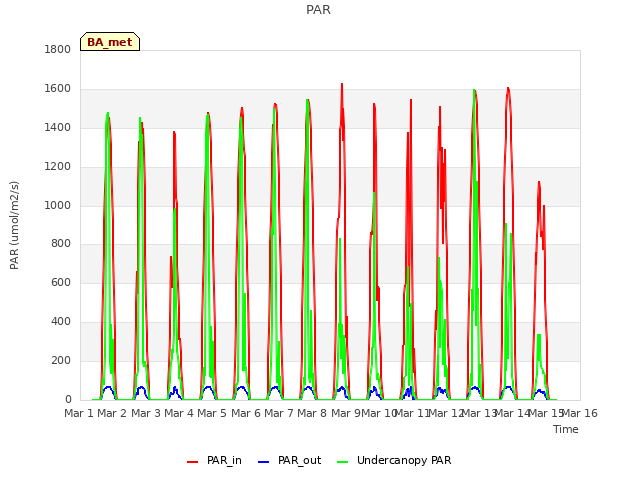
Task: Click the 1400 y-axis tick label
Action: point(58,128)
